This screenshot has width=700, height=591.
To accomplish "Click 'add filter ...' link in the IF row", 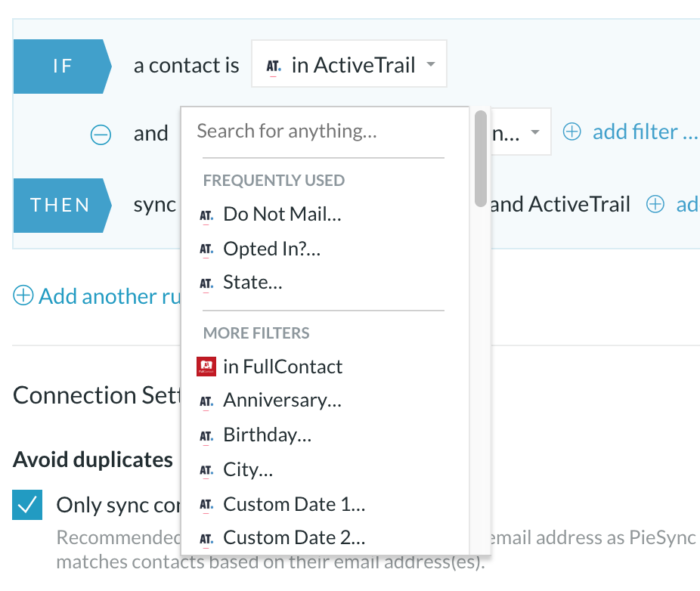I will pyautogui.click(x=646, y=132).
